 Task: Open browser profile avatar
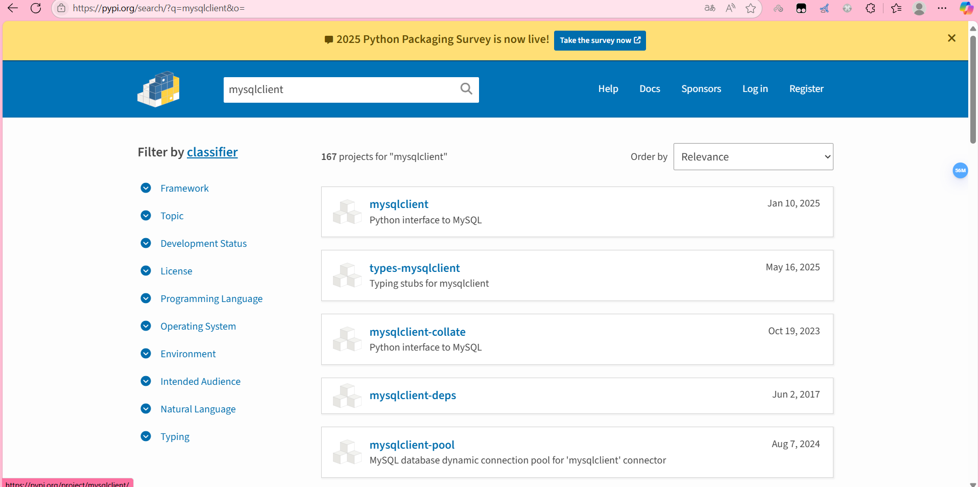[919, 8]
